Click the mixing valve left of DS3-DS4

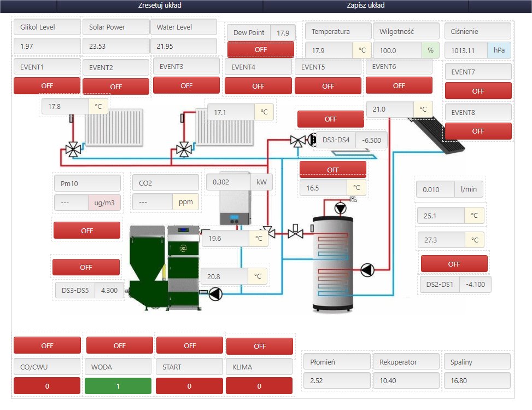298,140
